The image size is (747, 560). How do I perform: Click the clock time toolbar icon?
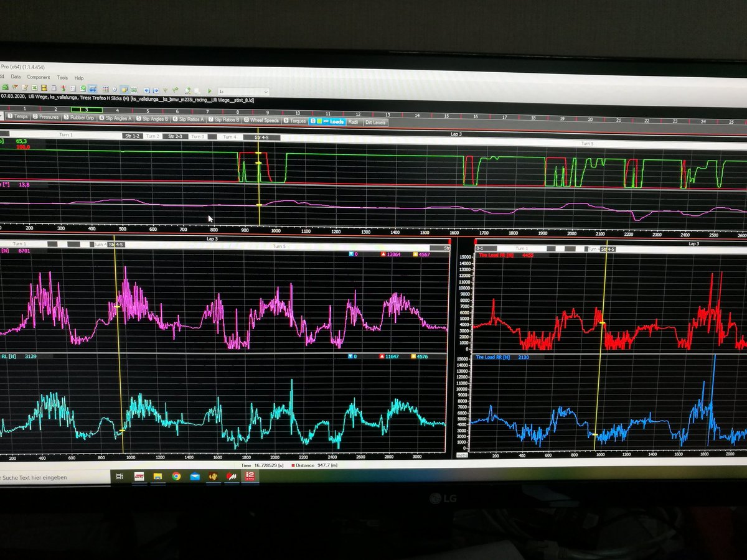click(115, 90)
